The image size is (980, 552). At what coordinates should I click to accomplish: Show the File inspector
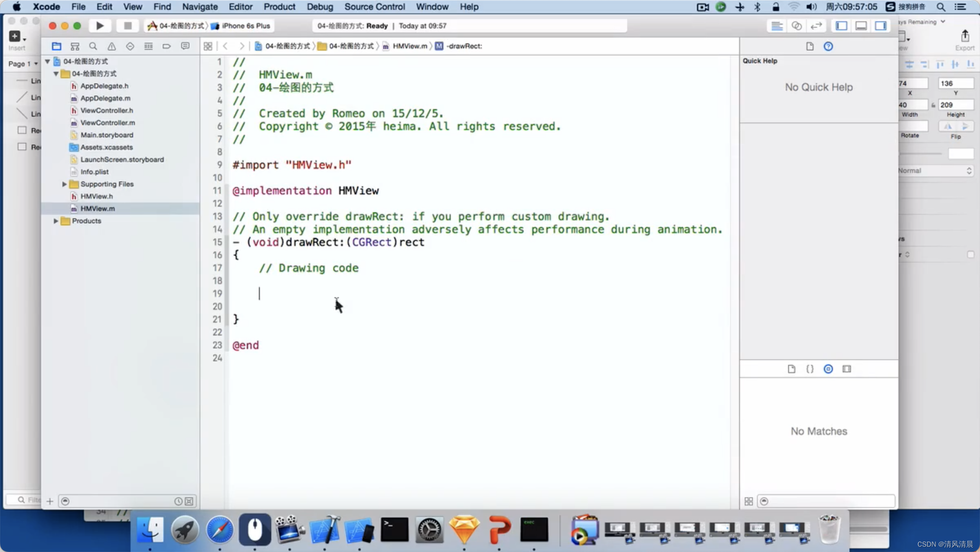(x=810, y=46)
